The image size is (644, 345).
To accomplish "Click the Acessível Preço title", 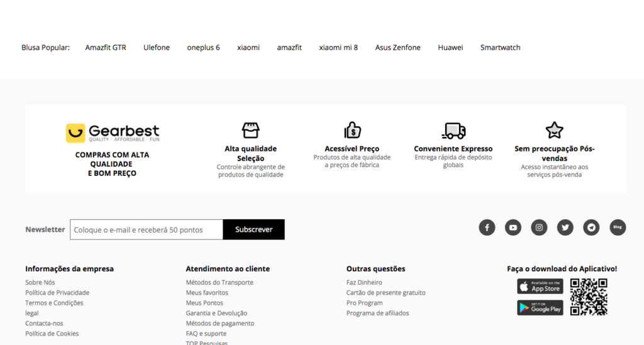I will click(x=352, y=148).
